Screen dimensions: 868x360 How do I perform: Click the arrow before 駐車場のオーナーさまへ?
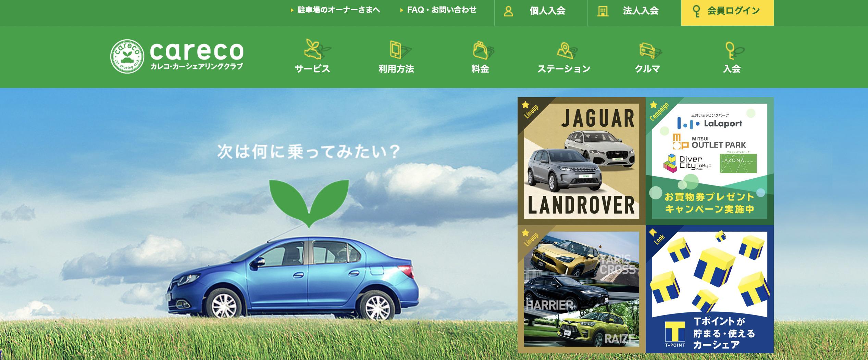pyautogui.click(x=292, y=10)
